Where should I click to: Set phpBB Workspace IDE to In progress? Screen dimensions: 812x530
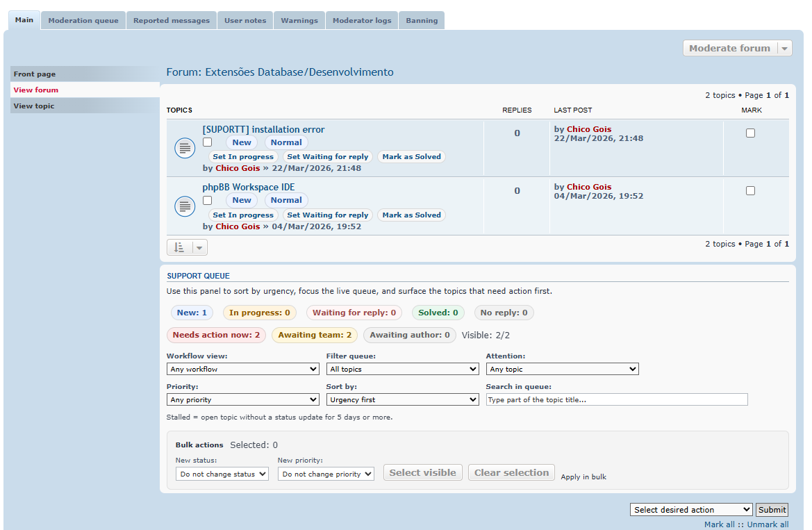click(x=243, y=215)
